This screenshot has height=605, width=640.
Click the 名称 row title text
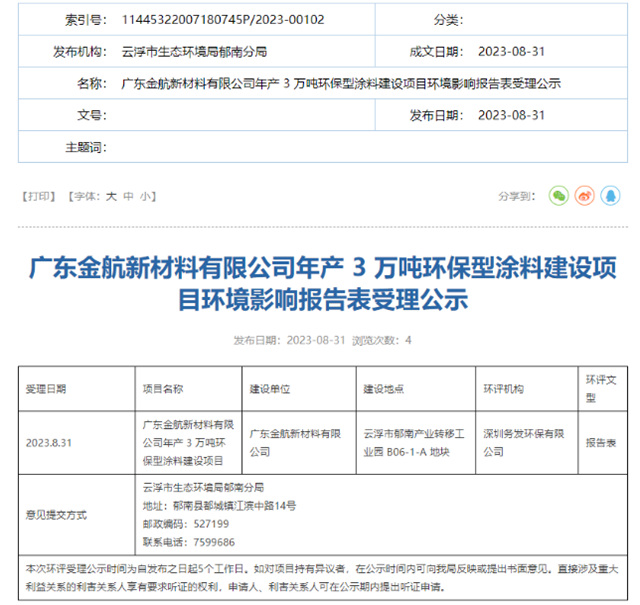tap(341, 83)
